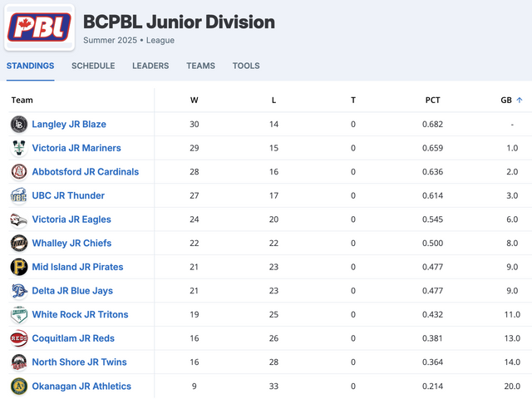Sort standings by W column header
This screenshot has height=399, width=532.
pos(195,101)
